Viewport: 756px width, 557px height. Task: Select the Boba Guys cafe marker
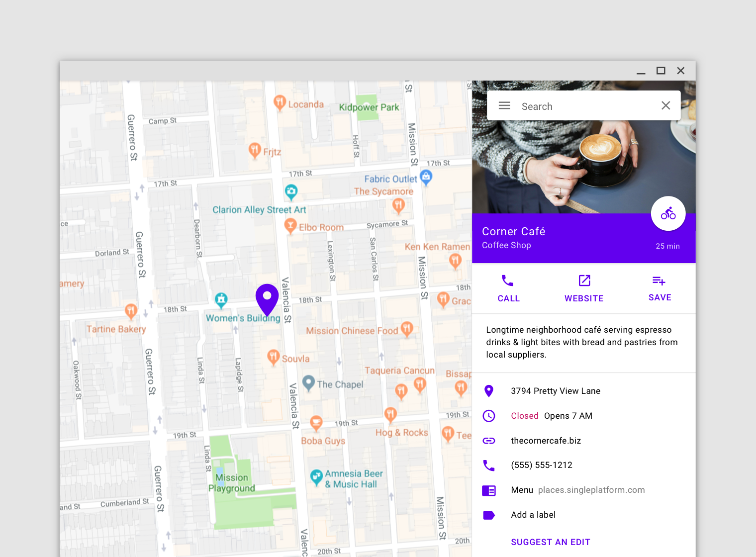click(316, 423)
